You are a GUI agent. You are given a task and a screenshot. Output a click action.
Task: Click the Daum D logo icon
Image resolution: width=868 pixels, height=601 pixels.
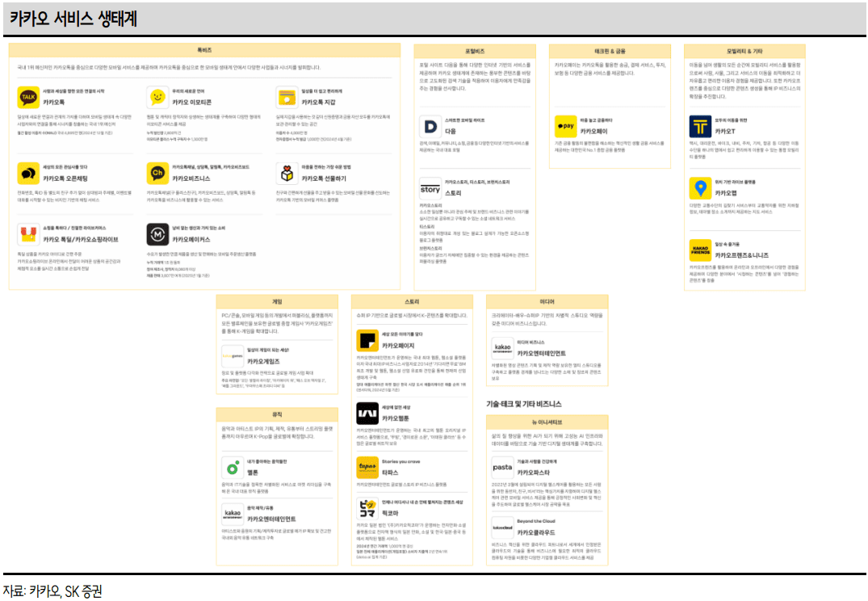[x=430, y=126]
